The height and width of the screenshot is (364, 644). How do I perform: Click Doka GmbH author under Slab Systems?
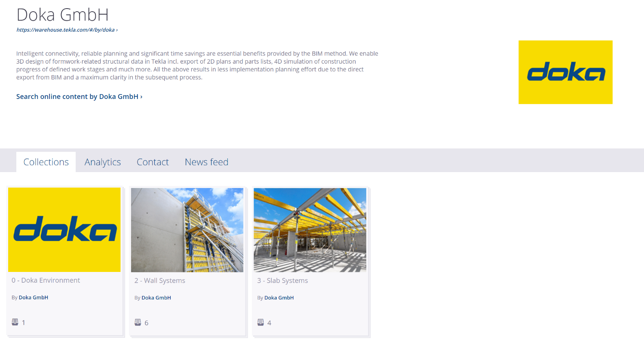click(279, 298)
